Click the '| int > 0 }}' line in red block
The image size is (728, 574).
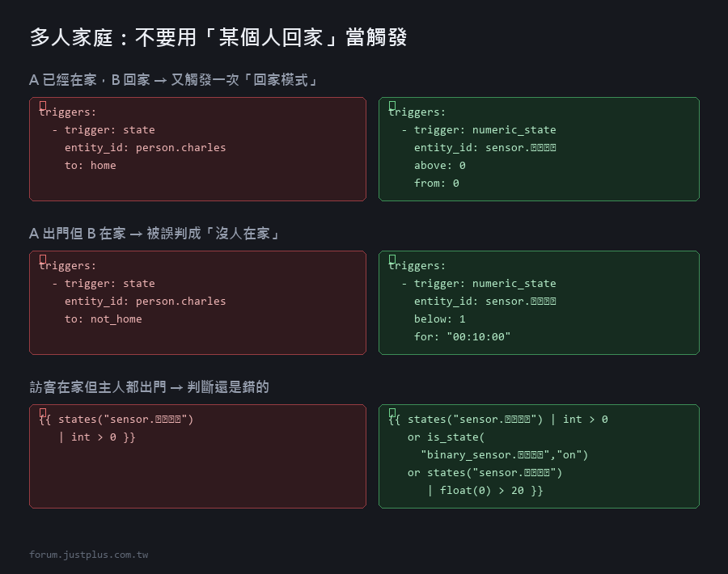coord(96,437)
